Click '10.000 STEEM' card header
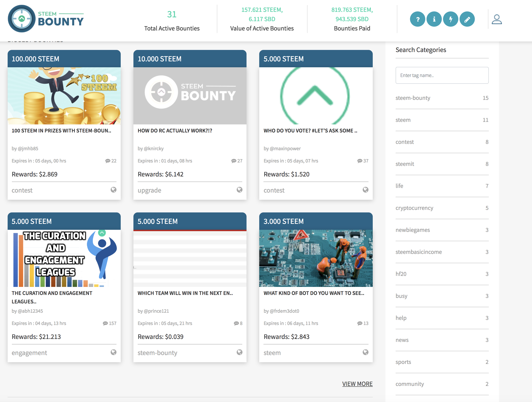 click(x=190, y=59)
